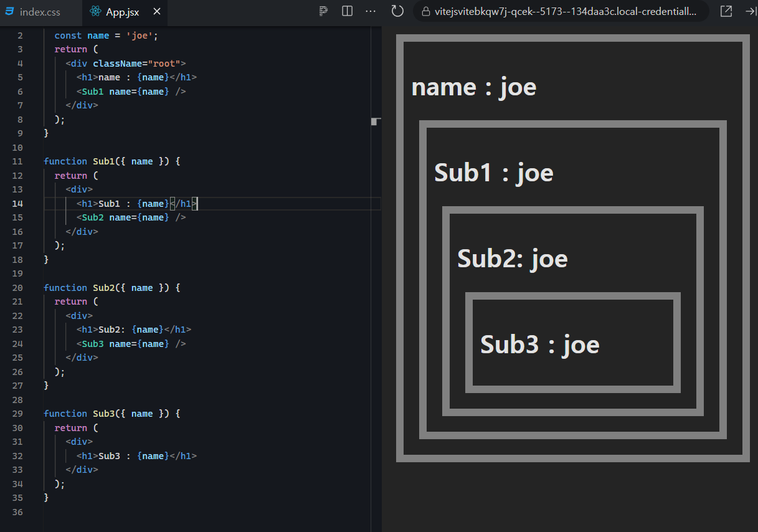Click line number 20 in the gutter
The height and width of the screenshot is (532, 758).
pyautogui.click(x=17, y=287)
